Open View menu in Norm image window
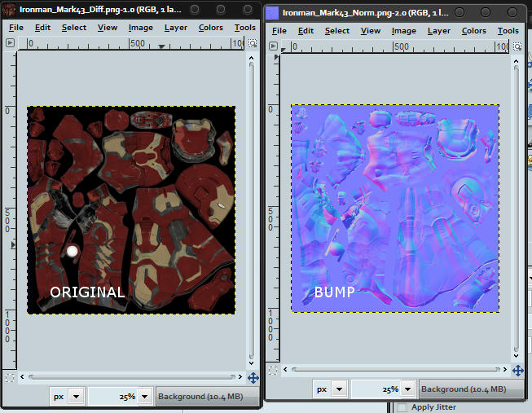 [x=370, y=31]
